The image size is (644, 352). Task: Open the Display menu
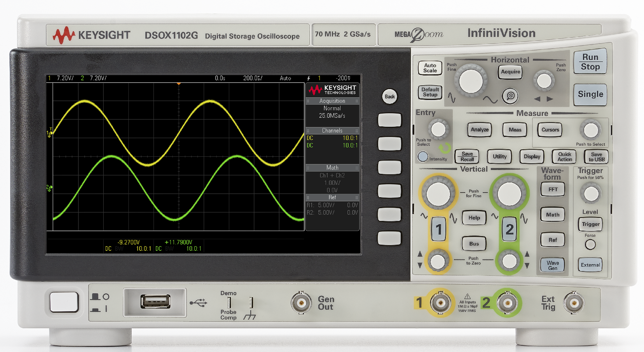[x=532, y=157]
